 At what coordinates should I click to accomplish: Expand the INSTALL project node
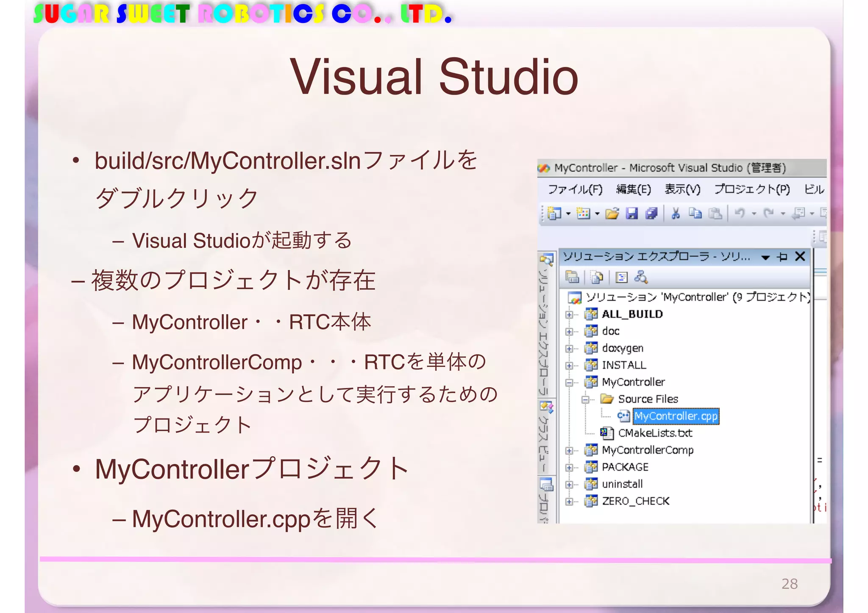click(569, 366)
